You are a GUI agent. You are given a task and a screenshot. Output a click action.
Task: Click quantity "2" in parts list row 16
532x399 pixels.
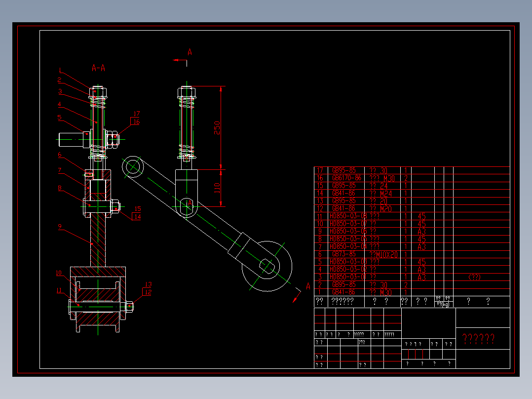tap(406, 178)
